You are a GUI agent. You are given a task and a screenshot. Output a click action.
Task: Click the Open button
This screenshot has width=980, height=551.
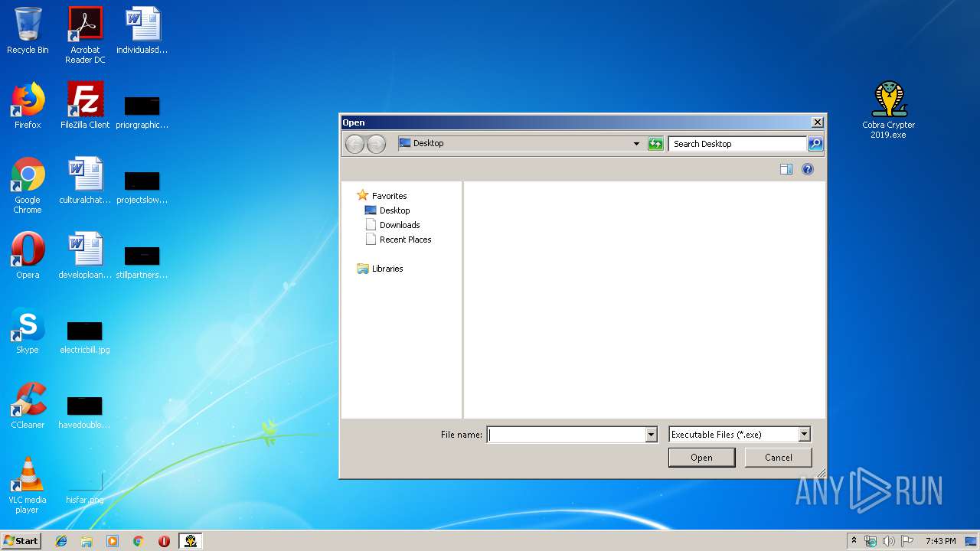[701, 458]
